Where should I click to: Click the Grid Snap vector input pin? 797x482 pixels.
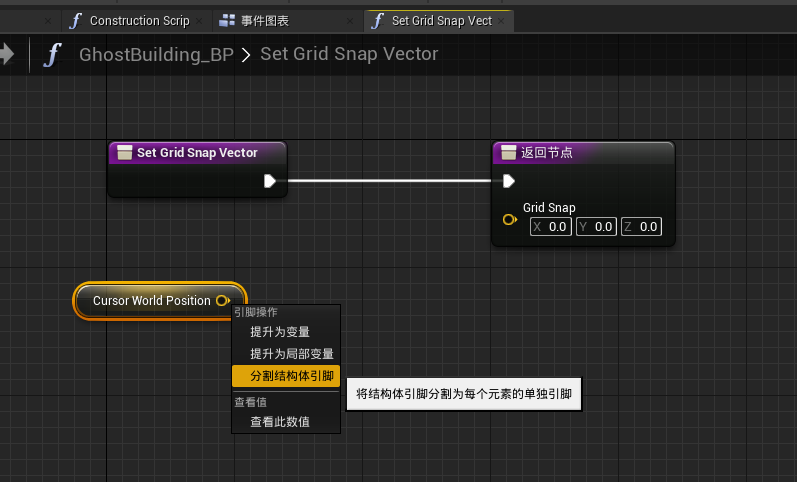[x=510, y=220]
